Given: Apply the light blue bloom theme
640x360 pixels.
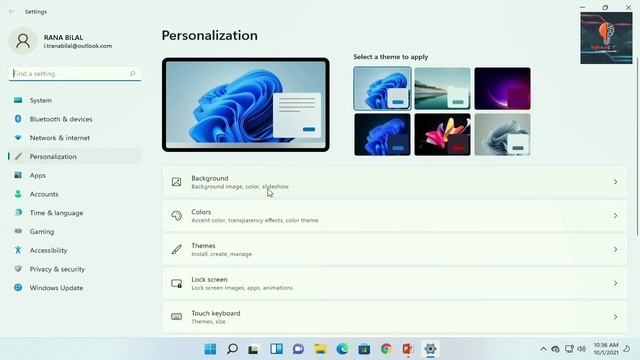Looking at the screenshot, I should [382, 89].
